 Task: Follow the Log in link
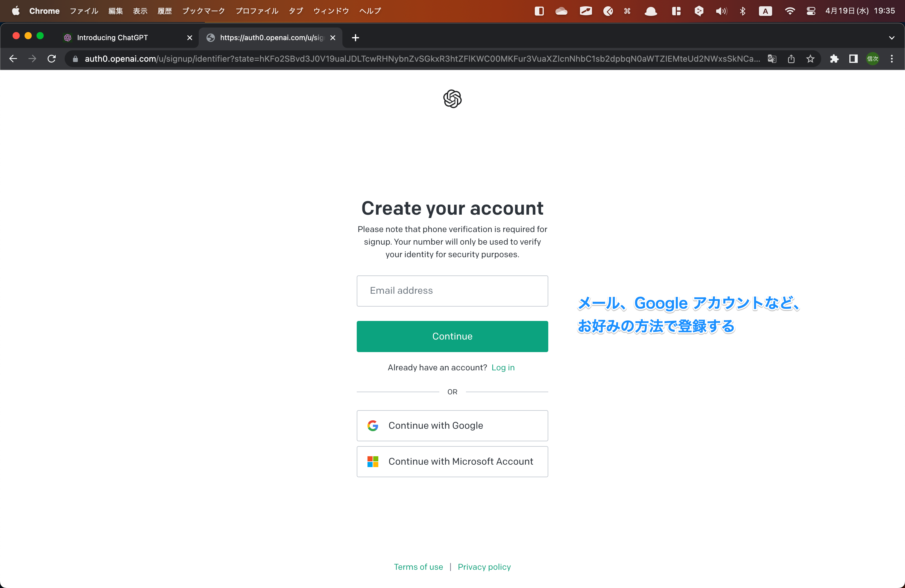(503, 367)
